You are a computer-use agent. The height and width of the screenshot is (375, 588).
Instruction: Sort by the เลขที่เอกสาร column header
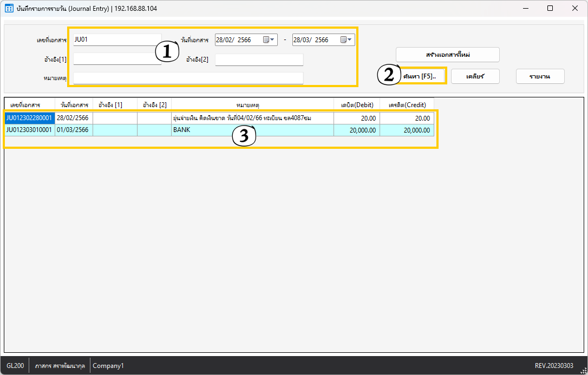29,104
